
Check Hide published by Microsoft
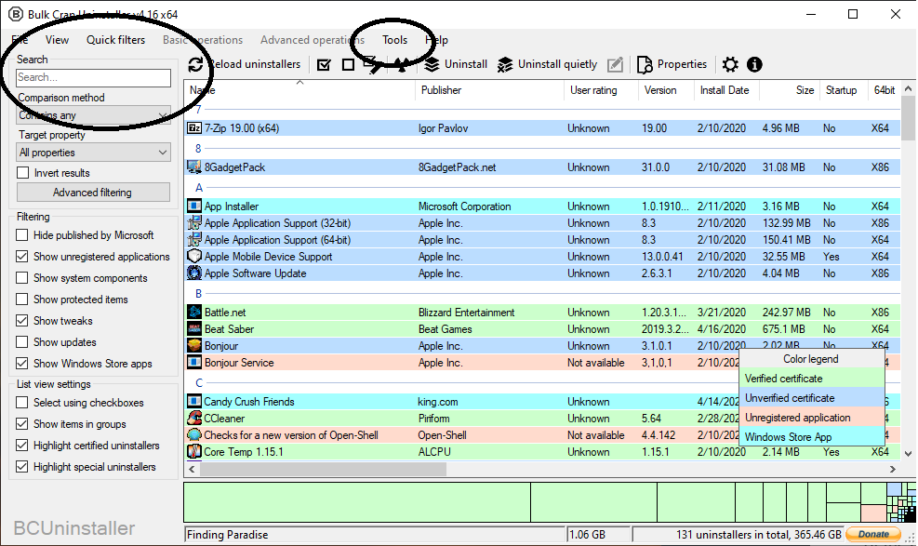[x=22, y=235]
